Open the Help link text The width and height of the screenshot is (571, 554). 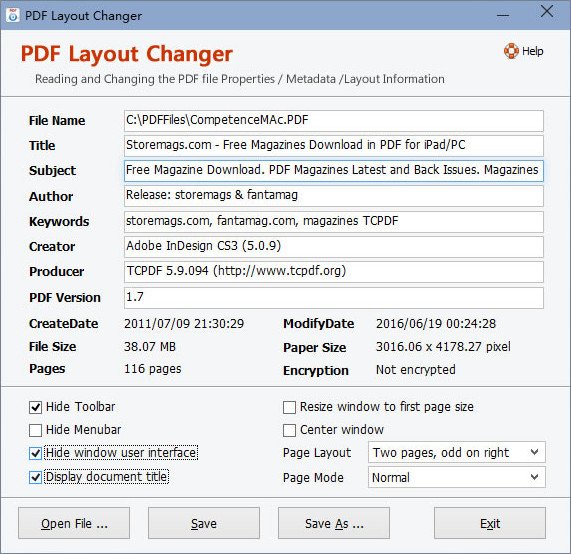tap(532, 51)
